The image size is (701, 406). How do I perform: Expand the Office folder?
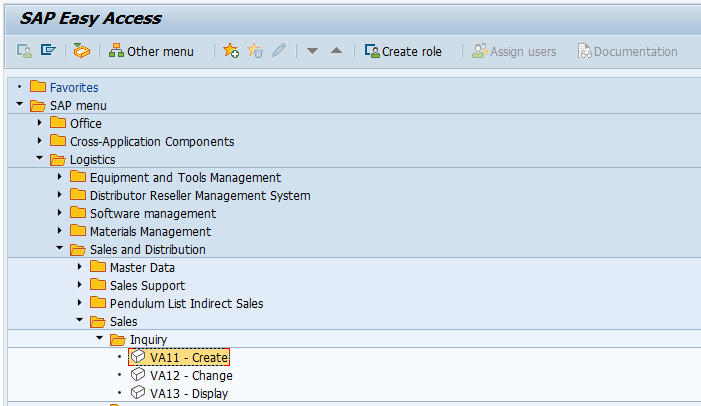click(x=39, y=122)
